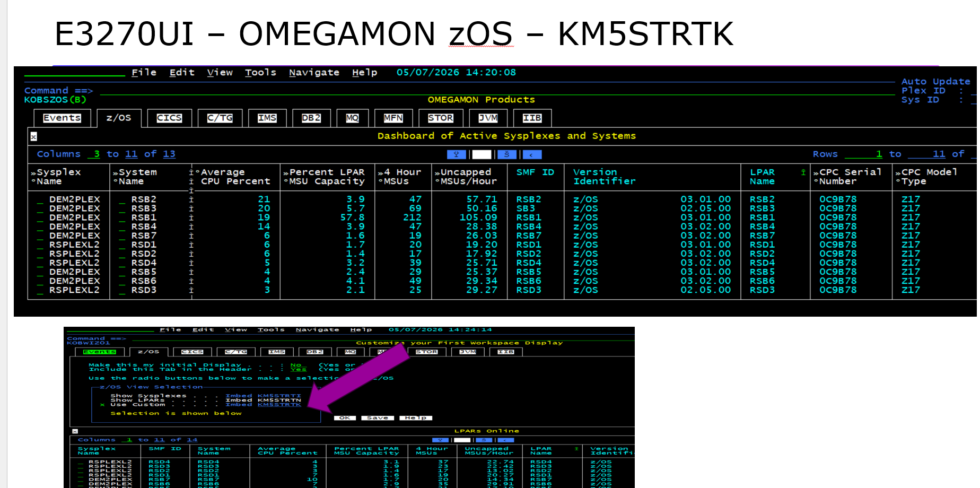Select Show LPARs radio option

coord(102,400)
